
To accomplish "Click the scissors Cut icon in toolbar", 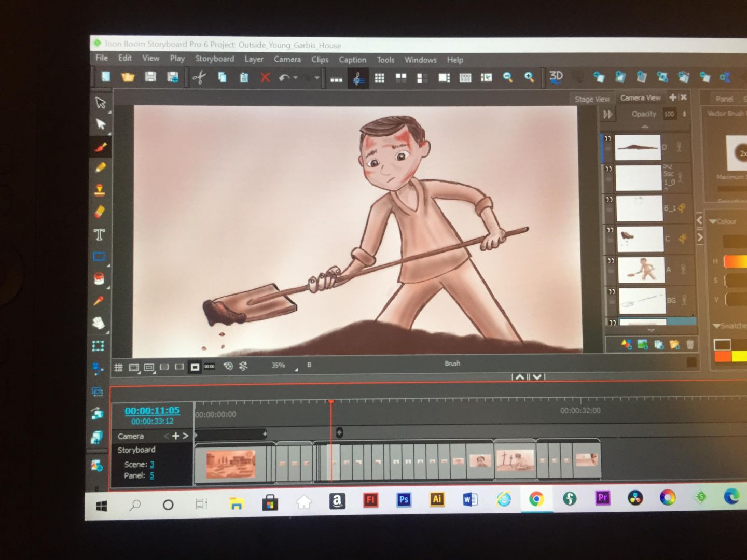I will 199,78.
